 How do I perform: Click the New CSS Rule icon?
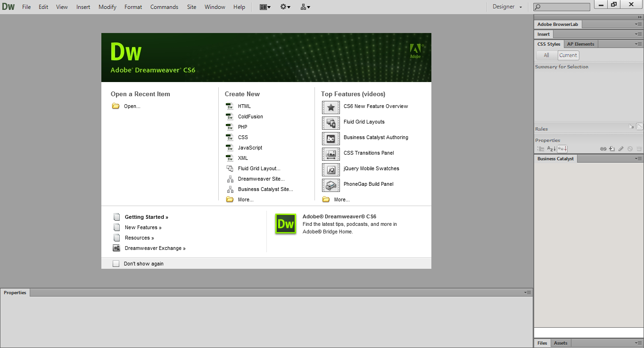(611, 149)
